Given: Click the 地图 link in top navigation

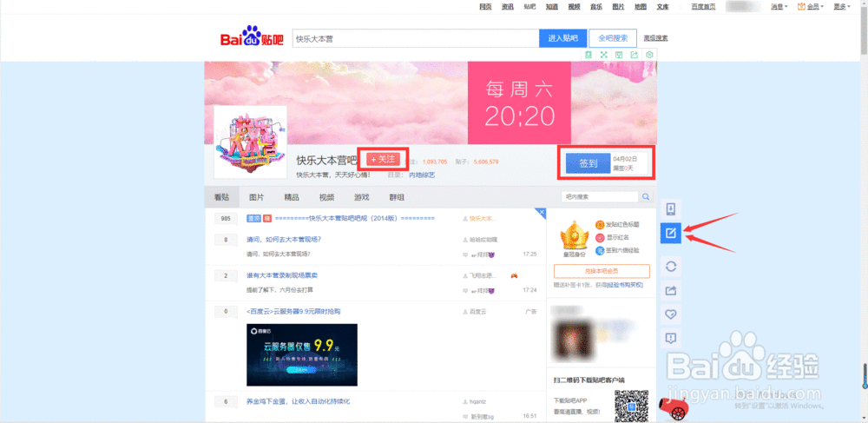Looking at the screenshot, I should point(641,7).
